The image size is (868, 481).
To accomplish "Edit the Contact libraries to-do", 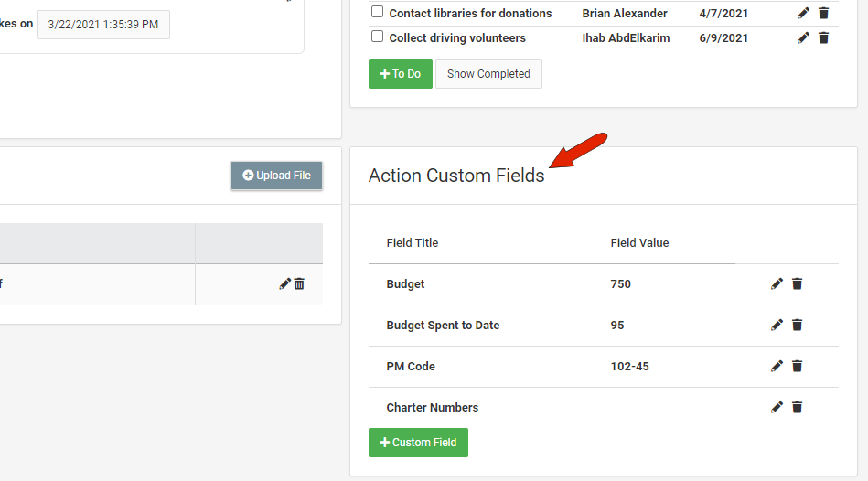I will pyautogui.click(x=803, y=14).
